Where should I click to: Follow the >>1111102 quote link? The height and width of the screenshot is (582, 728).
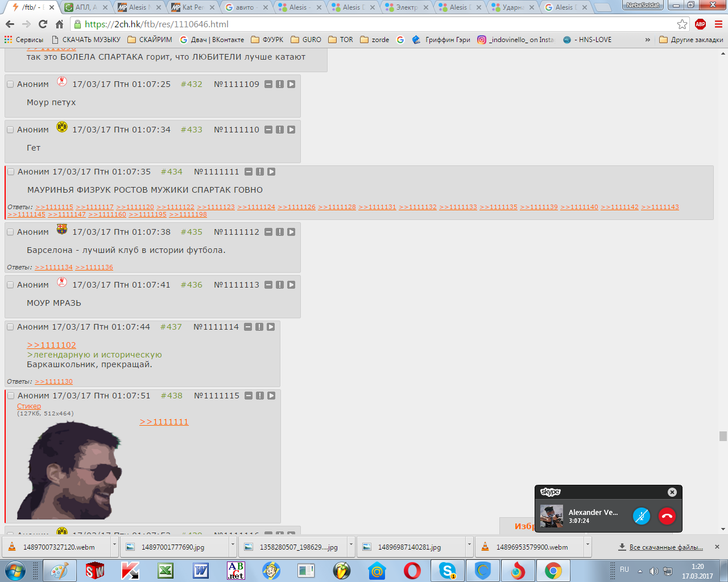click(51, 345)
